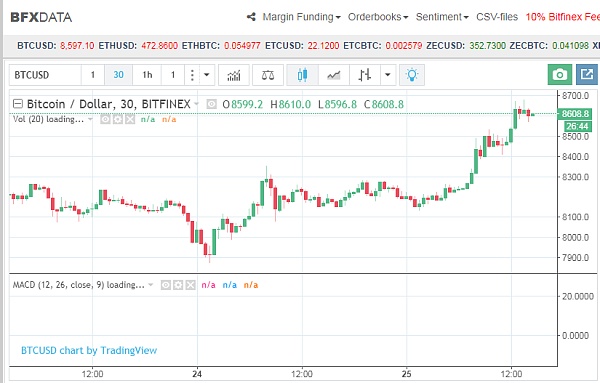Image resolution: width=600 pixels, height=383 pixels.
Task: Click the date label 25 on the time axis
Action: tap(406, 374)
